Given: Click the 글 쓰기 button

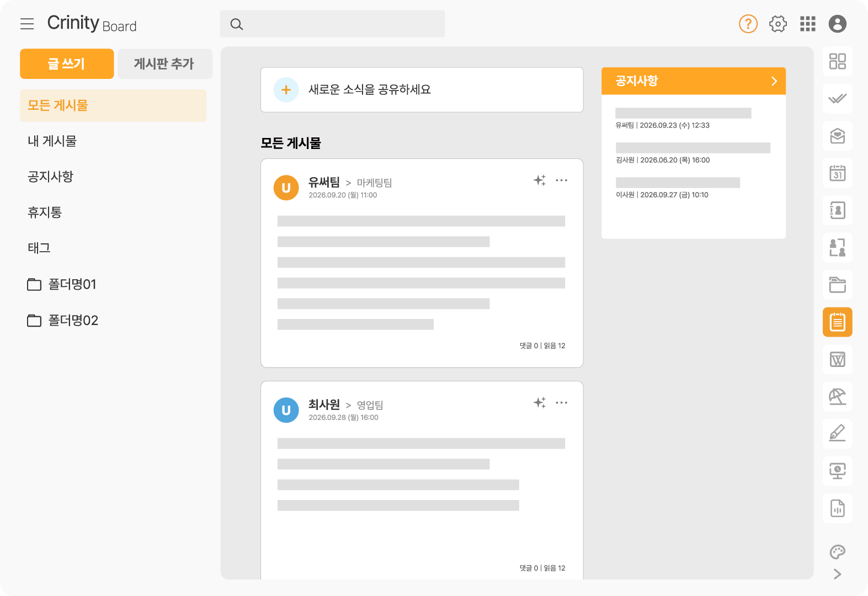Looking at the screenshot, I should (67, 64).
